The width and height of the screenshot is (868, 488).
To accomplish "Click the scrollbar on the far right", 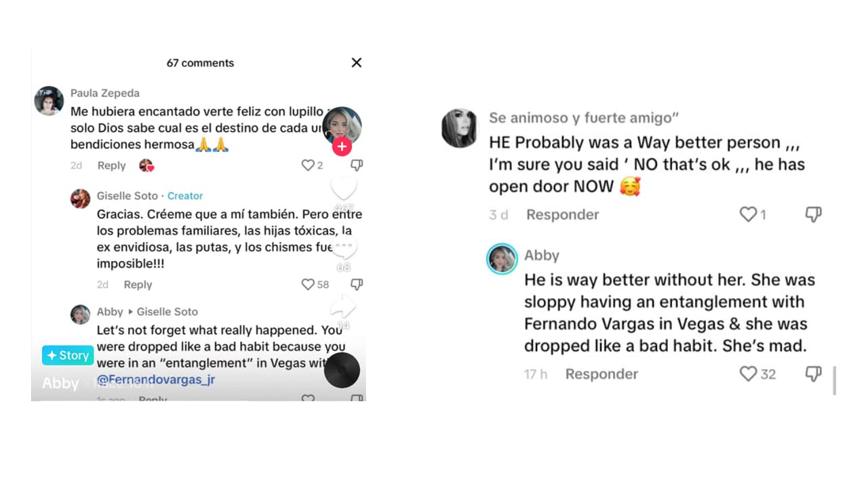I will coord(835,380).
